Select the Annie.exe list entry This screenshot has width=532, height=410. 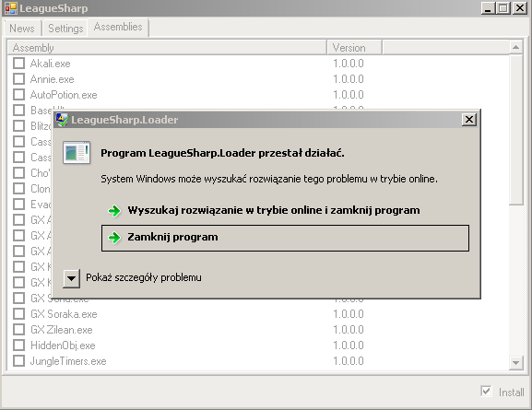coord(52,79)
